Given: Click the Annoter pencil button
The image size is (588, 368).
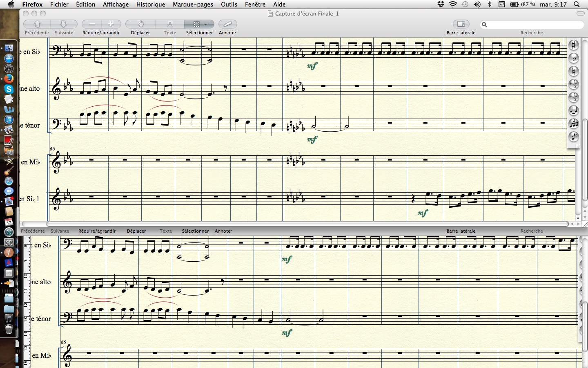Looking at the screenshot, I should (x=227, y=24).
